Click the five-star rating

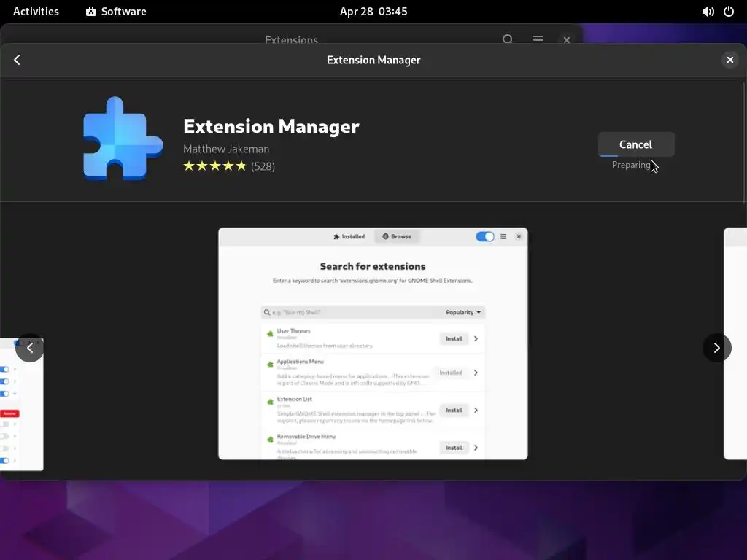coord(215,166)
